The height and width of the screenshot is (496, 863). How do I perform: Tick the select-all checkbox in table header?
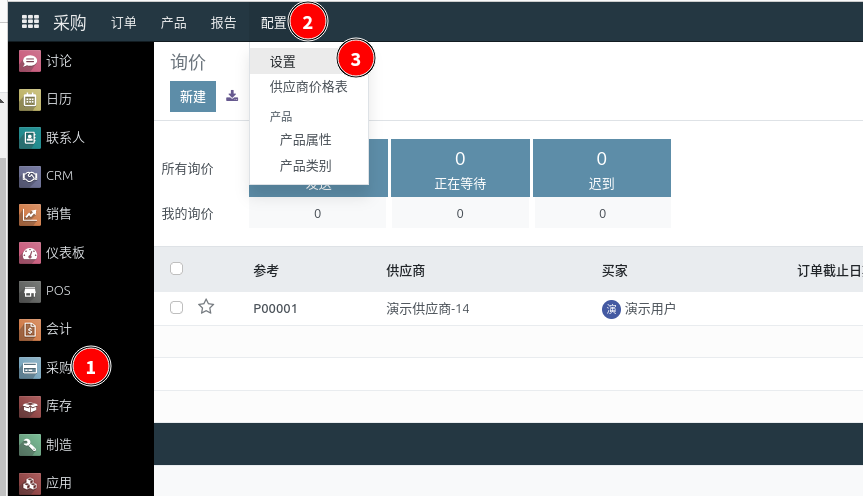pyautogui.click(x=176, y=269)
